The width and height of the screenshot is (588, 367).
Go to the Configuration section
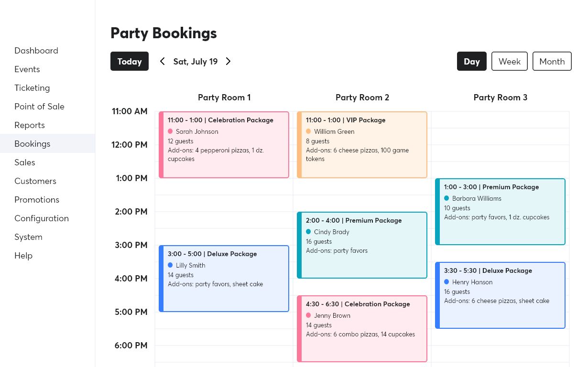pos(42,218)
